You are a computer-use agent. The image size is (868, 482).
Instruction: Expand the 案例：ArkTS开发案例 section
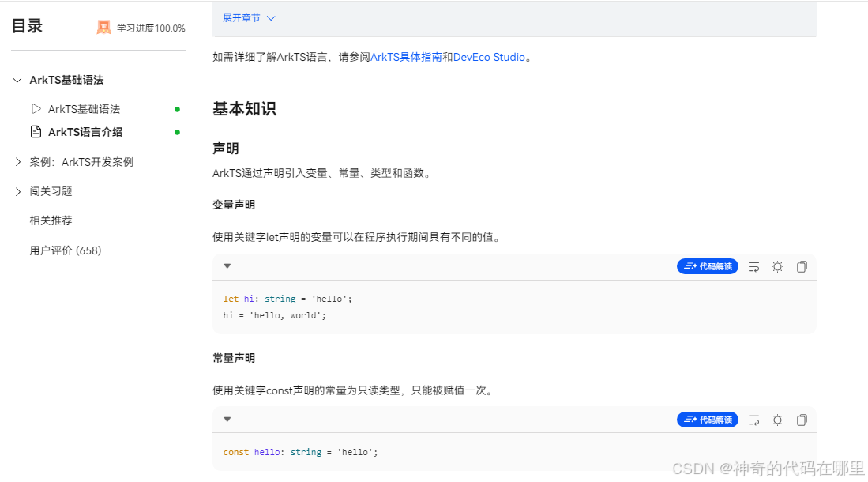(x=17, y=161)
